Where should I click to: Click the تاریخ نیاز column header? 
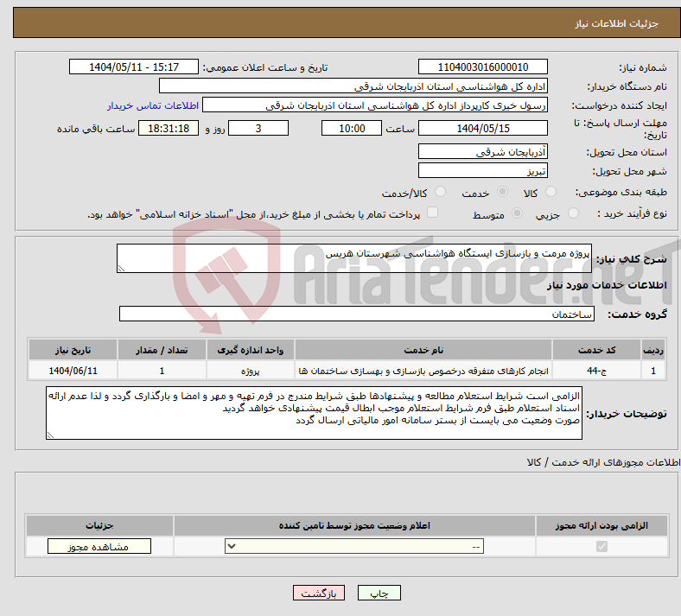click(x=73, y=350)
